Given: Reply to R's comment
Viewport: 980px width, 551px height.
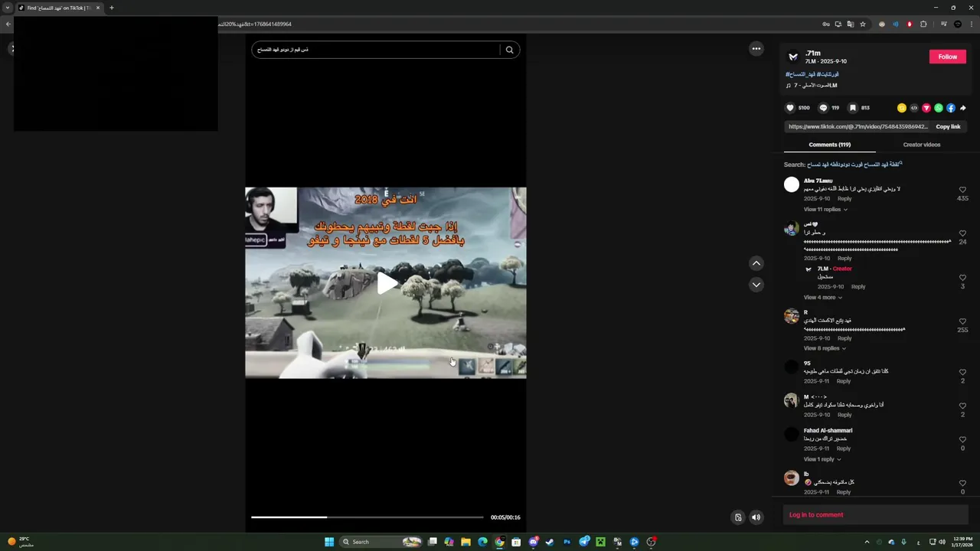Looking at the screenshot, I should click(844, 338).
